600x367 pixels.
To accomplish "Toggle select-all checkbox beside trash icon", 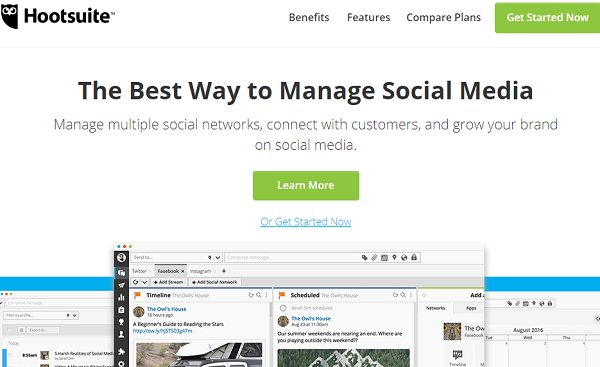I will tap(10, 330).
